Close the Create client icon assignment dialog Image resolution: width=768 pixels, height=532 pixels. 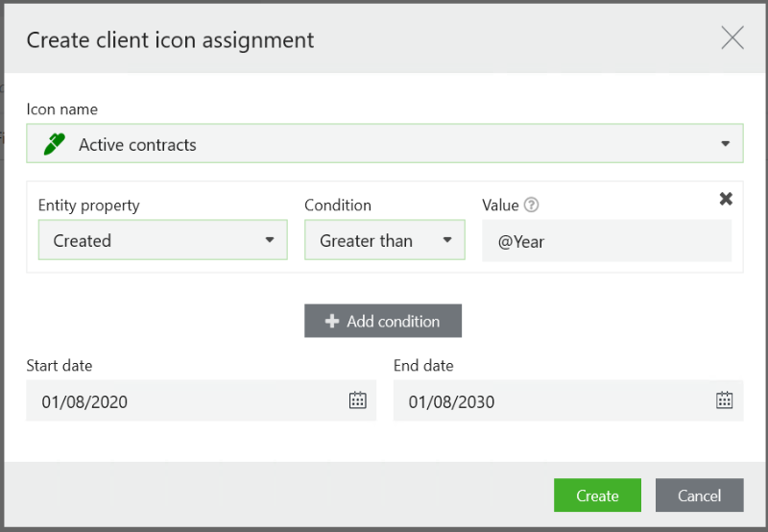tap(732, 37)
